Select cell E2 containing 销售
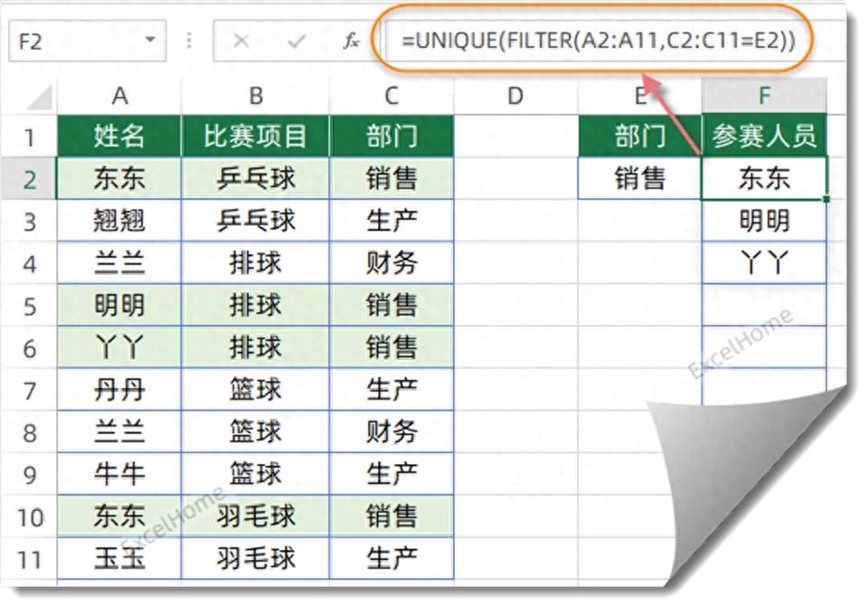Screen dimensions: 868x608 [x=640, y=178]
